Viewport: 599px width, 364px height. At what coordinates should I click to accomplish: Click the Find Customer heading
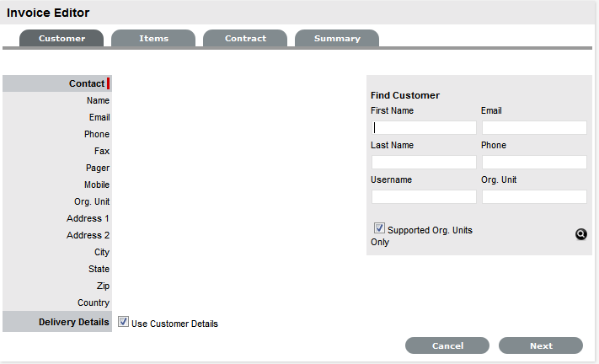[405, 96]
